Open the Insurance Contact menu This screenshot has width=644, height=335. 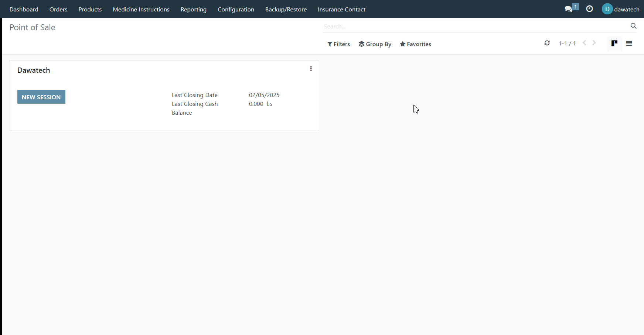[x=342, y=9]
